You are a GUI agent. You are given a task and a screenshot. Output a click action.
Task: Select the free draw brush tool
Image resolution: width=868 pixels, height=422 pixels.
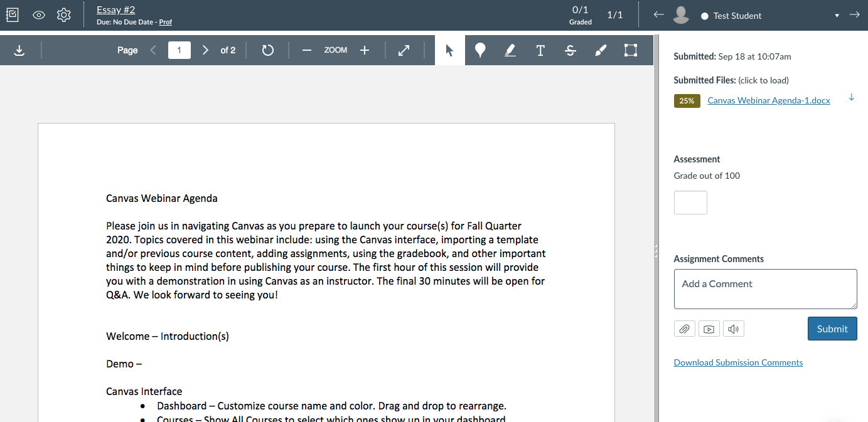(600, 50)
